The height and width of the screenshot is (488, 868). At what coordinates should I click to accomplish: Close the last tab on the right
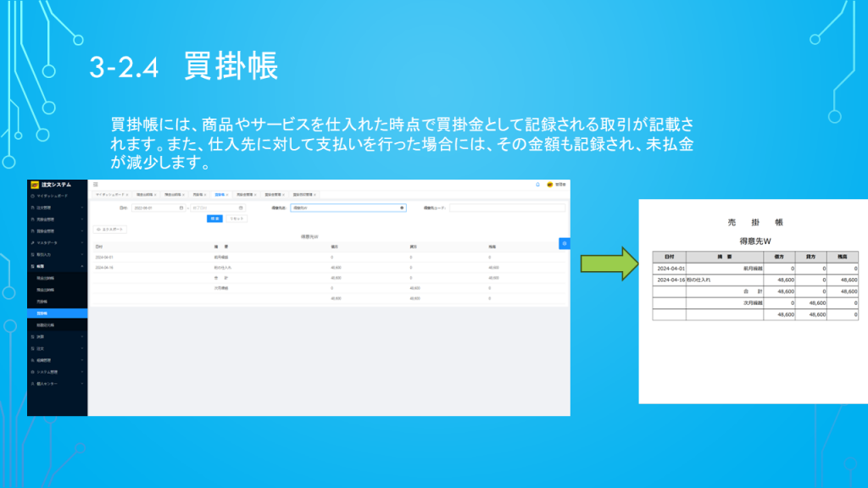pyautogui.click(x=314, y=195)
